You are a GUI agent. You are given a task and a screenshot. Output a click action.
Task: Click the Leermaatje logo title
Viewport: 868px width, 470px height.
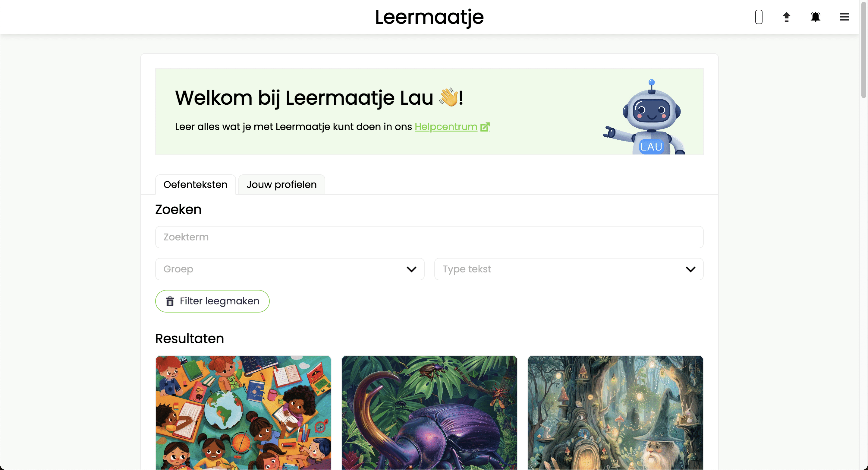click(429, 17)
